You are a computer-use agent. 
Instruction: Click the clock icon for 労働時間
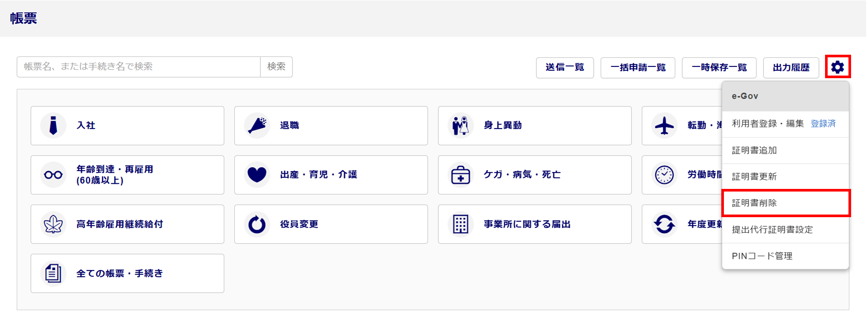tap(664, 175)
